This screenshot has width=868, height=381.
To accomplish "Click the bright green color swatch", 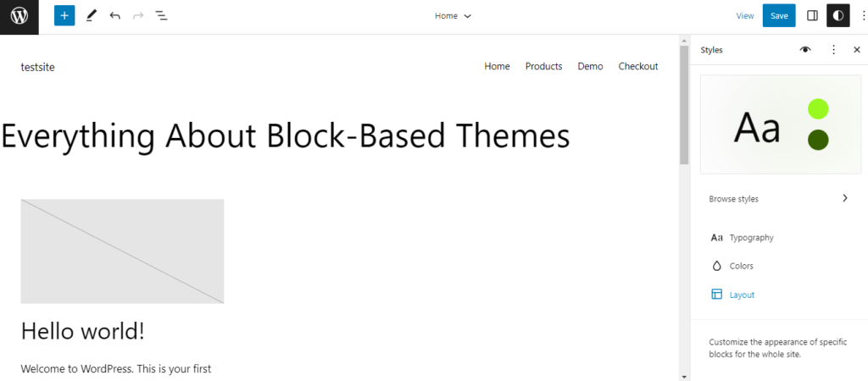I will [818, 108].
